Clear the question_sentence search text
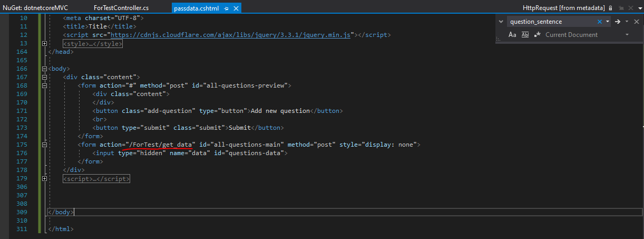This screenshot has height=239, width=644. [600, 22]
